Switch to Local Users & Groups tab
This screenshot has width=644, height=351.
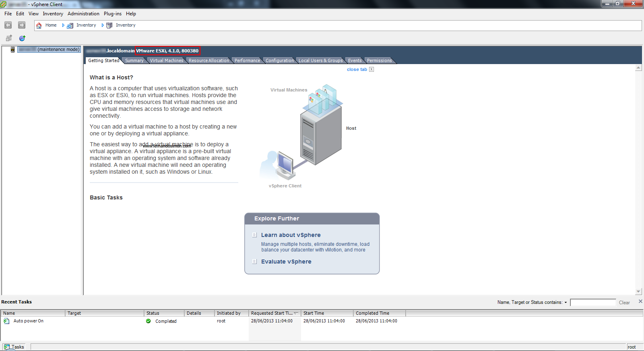pyautogui.click(x=321, y=60)
